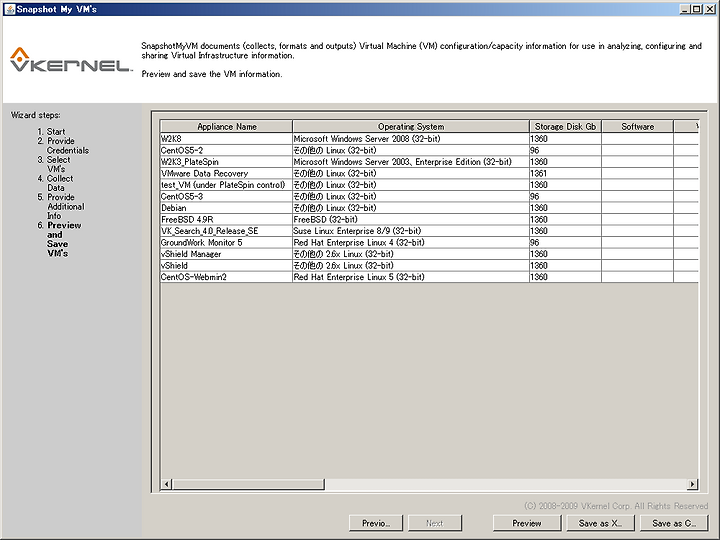Select the GroundWork Monitor 5 cell
Screen dimensions: 720x540
pos(226,242)
